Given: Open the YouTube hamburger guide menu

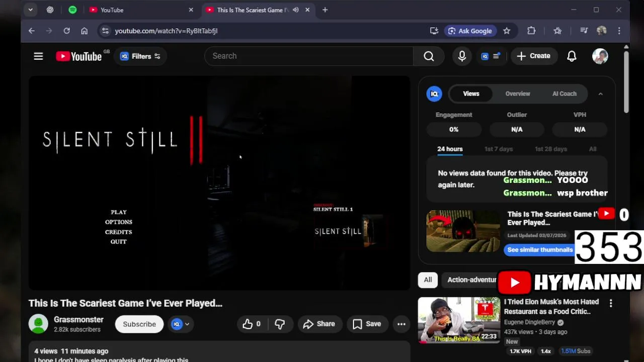Looking at the screenshot, I should tap(38, 56).
